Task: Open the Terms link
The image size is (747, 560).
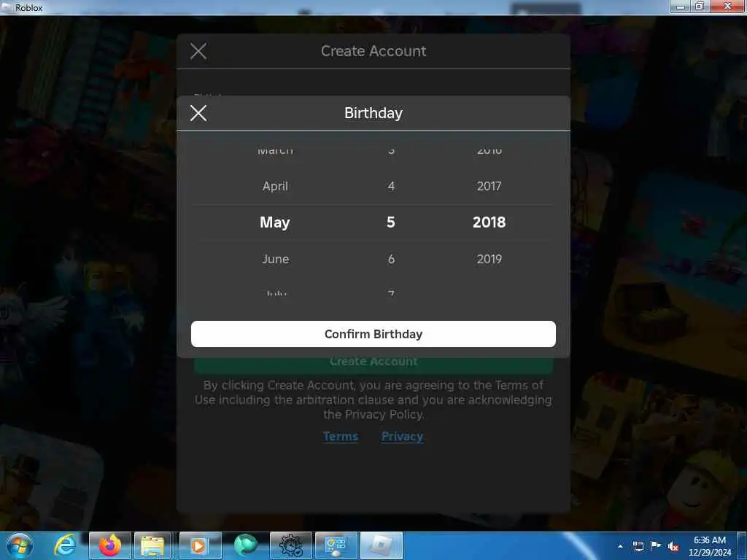Action: click(341, 436)
